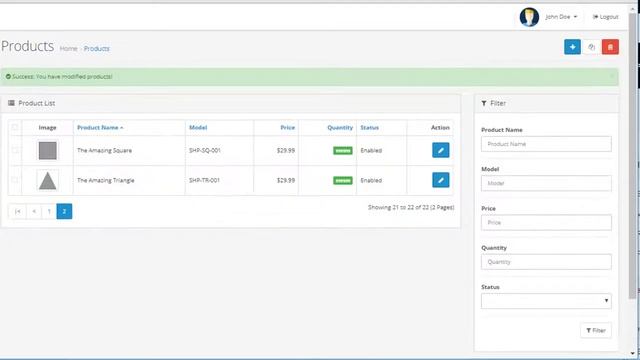
Task: Focus the Product Name filter field
Action: pos(546,144)
